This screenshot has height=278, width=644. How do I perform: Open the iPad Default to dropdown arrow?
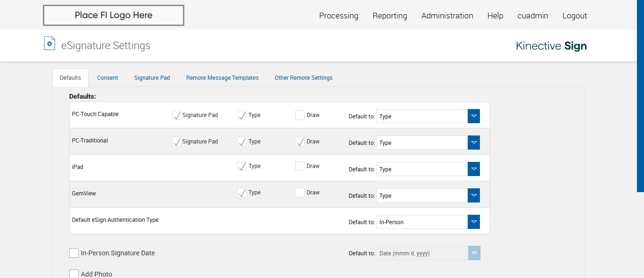coord(474,169)
